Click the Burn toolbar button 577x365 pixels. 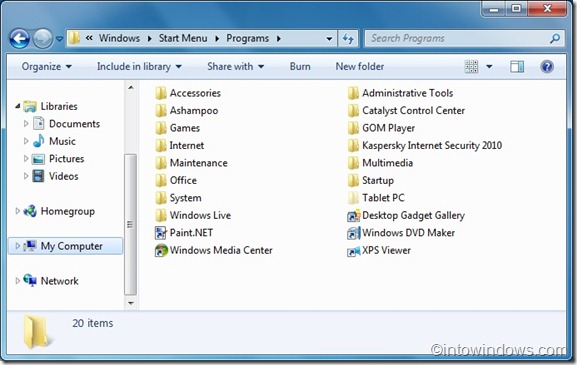point(300,67)
